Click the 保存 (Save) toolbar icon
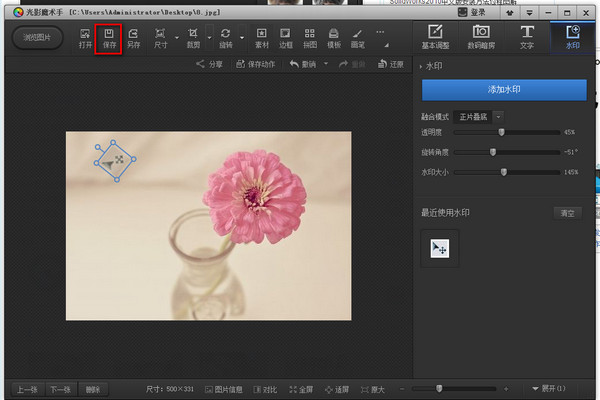Screen dimensions: 600x400 pyautogui.click(x=109, y=37)
